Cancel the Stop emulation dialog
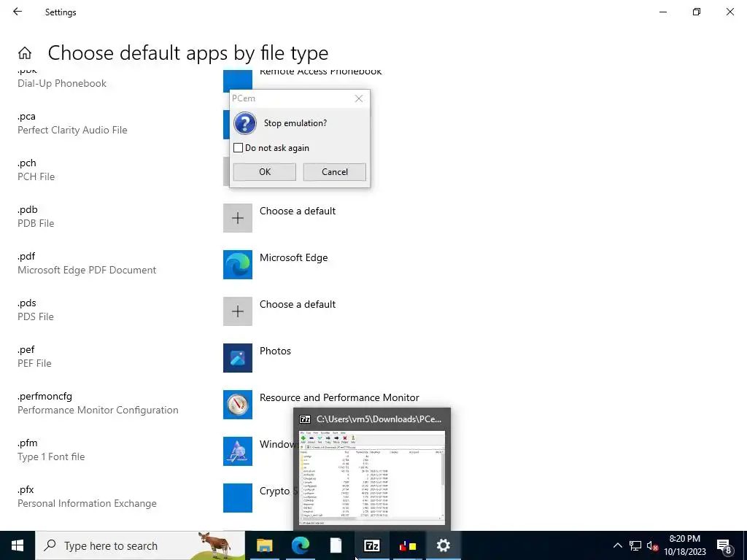The height and width of the screenshot is (560, 747). coord(334,172)
